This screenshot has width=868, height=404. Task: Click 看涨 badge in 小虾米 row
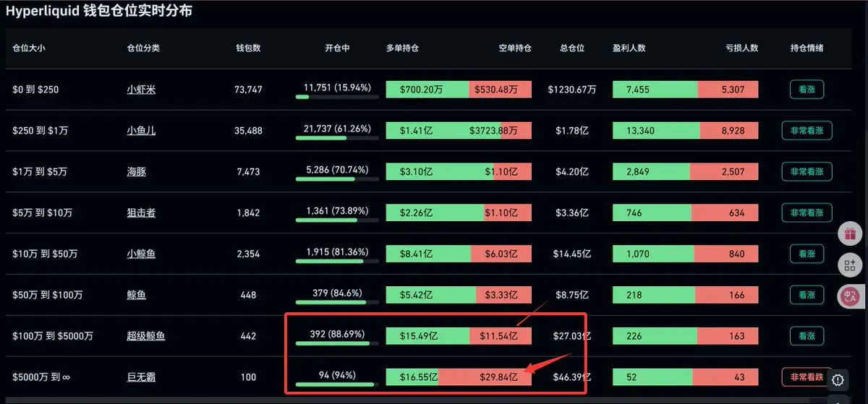pyautogui.click(x=807, y=90)
